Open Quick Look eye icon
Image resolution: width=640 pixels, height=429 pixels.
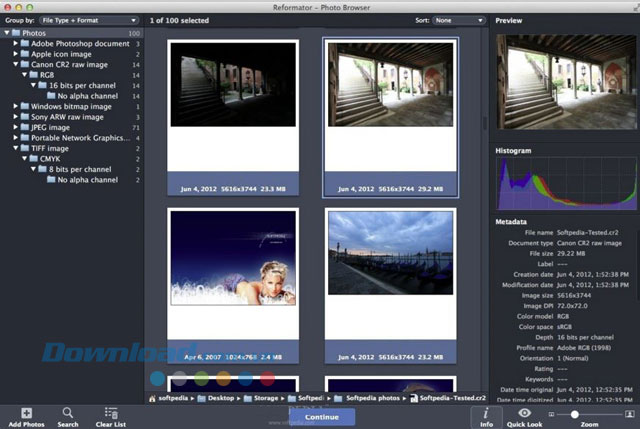pyautogui.click(x=525, y=412)
